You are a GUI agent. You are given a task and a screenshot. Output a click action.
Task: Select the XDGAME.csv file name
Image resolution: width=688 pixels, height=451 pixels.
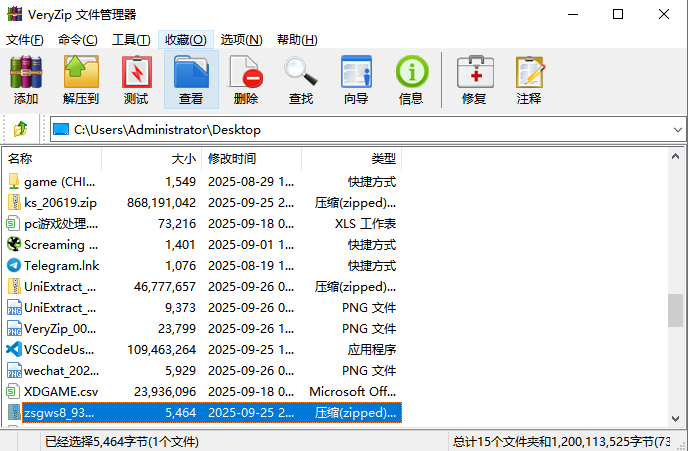pos(61,392)
